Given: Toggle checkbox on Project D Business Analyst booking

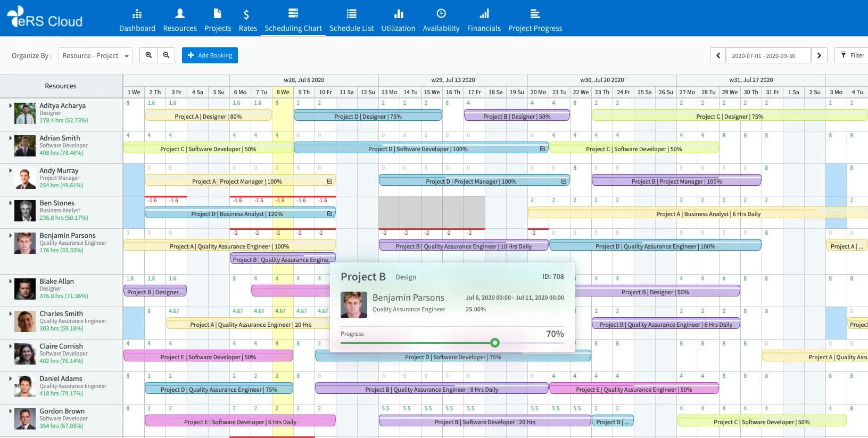Looking at the screenshot, I should 329,214.
